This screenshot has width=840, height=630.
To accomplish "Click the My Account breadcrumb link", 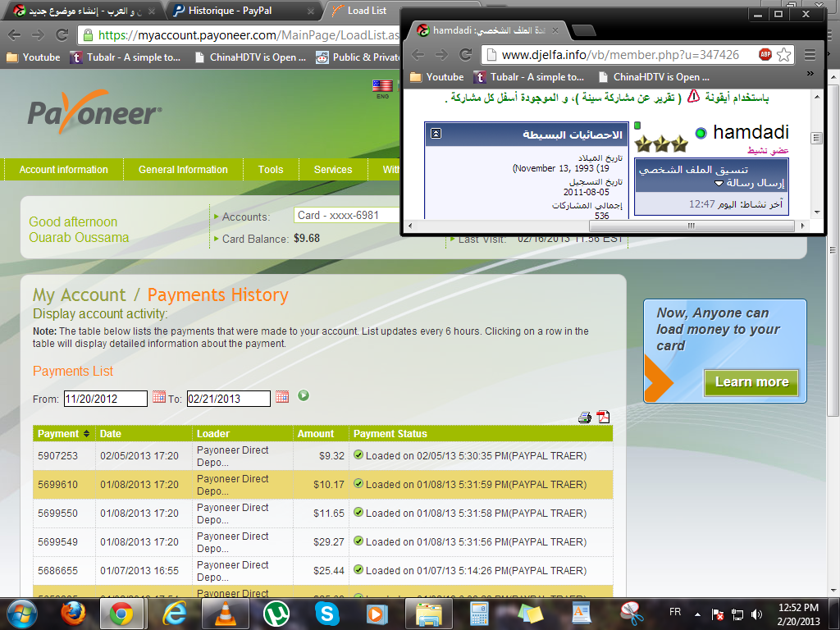I will (x=80, y=295).
